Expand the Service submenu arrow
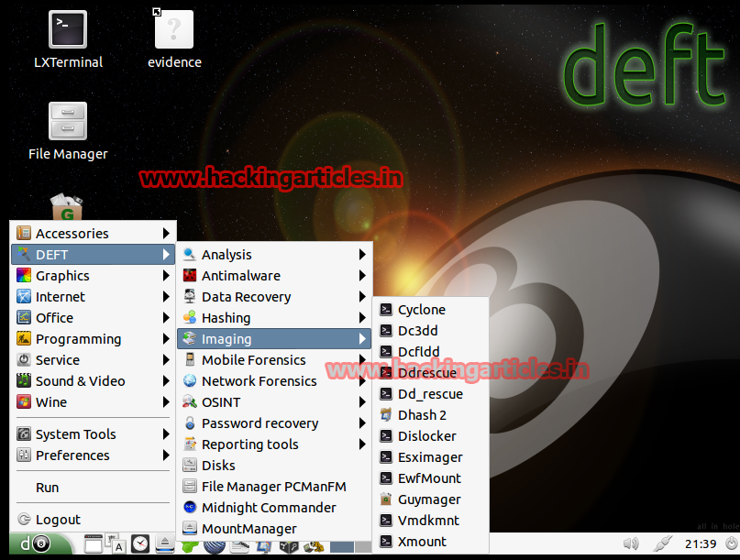The width and height of the screenshot is (740, 560). [166, 360]
